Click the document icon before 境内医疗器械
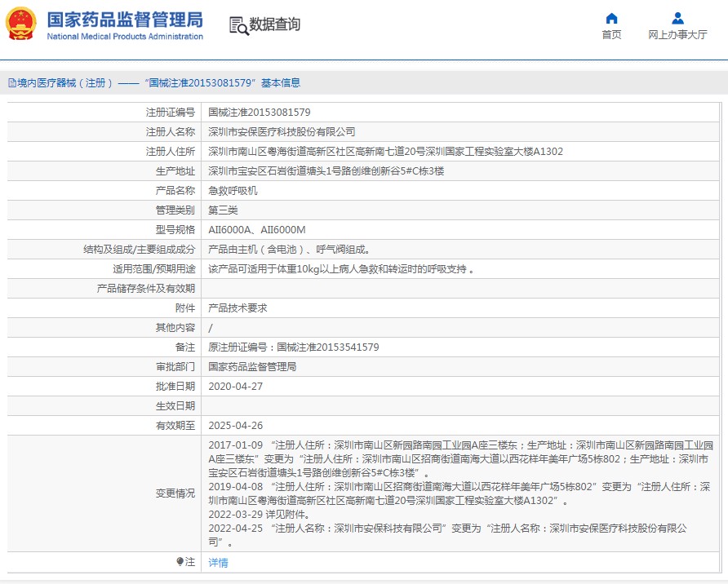The height and width of the screenshot is (584, 728). 11,82
